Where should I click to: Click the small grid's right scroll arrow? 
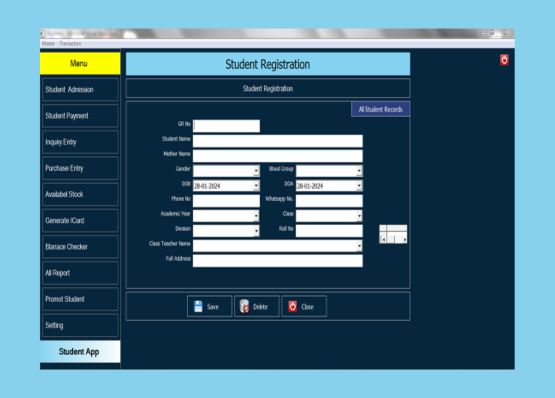coord(405,240)
